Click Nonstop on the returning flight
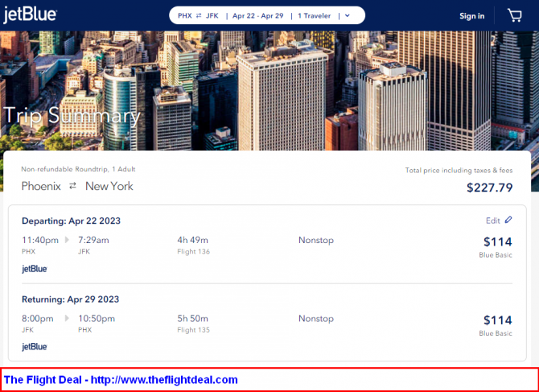 pyautogui.click(x=316, y=319)
